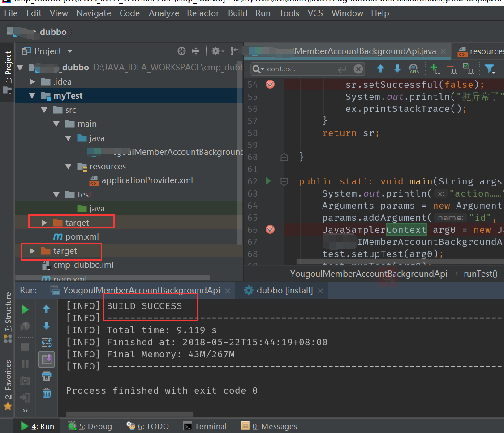504x433 pixels.
Task: Click run gutter arrow beside main method
Action: [x=268, y=181]
